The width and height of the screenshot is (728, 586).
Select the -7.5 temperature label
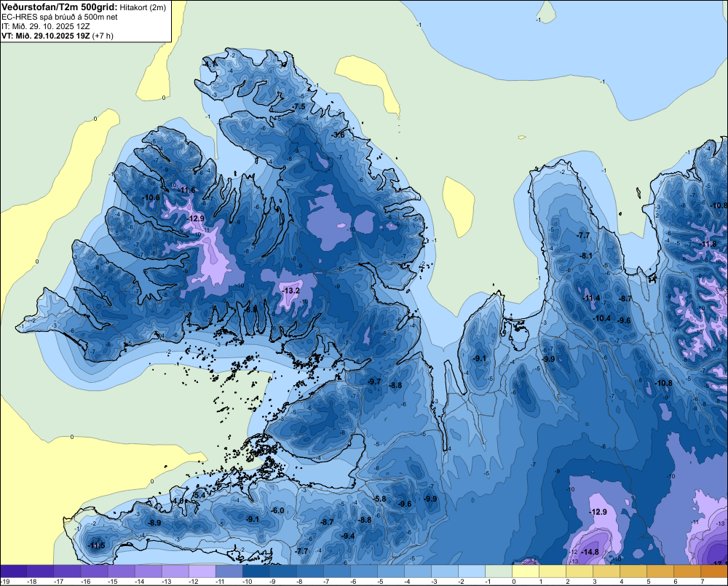299,107
